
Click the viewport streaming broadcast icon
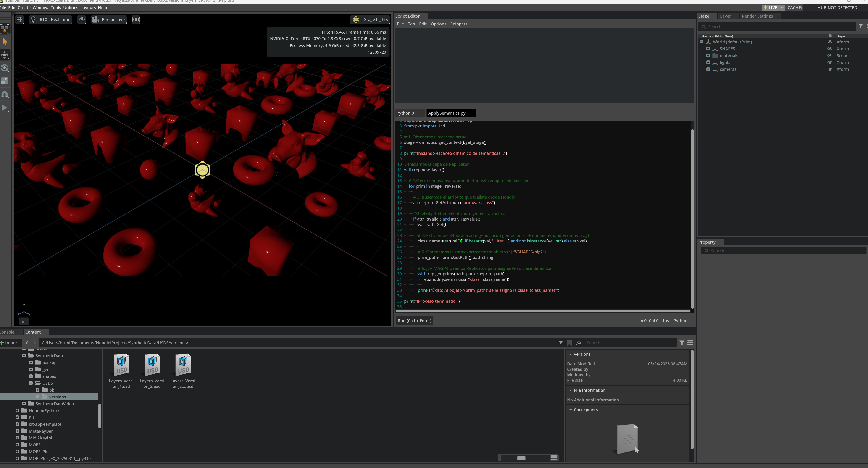coord(136,20)
